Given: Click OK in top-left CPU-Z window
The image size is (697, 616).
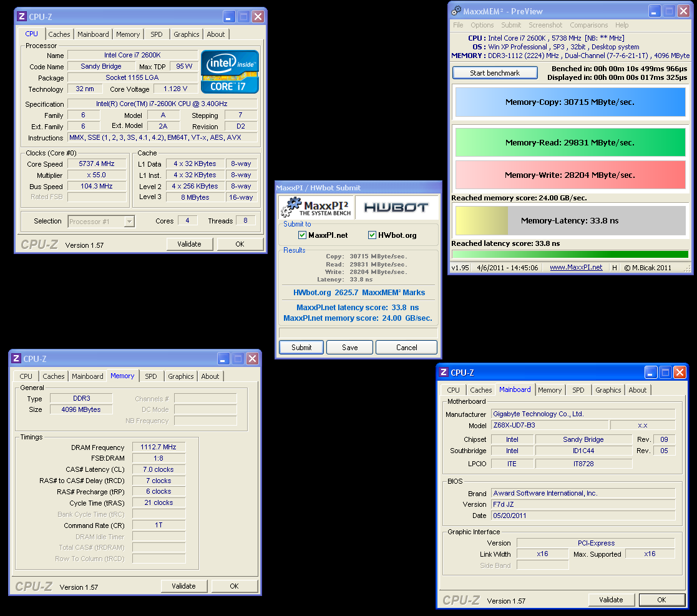Looking at the screenshot, I should [240, 244].
